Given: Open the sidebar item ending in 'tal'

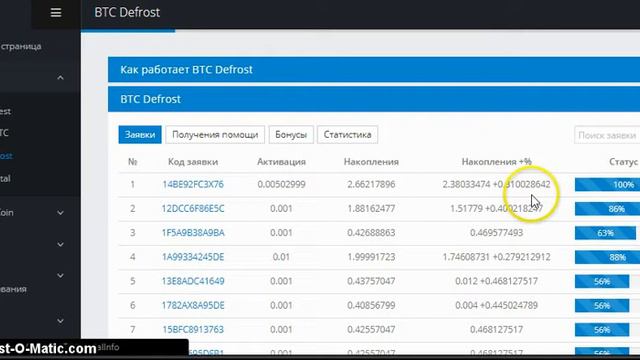Looking at the screenshot, I should (x=5, y=178).
